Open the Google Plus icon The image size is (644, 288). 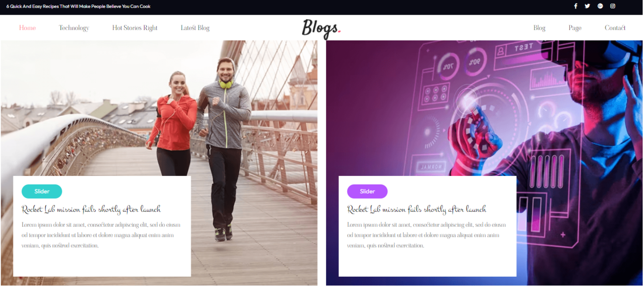click(600, 6)
